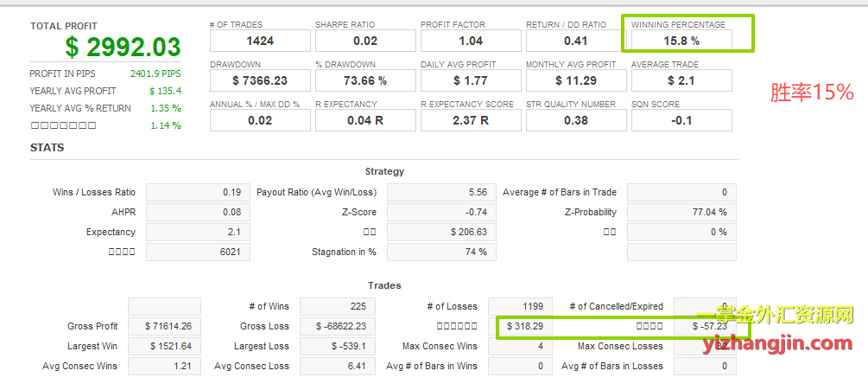Open the yizhangjin.com watermark link

pos(777,345)
